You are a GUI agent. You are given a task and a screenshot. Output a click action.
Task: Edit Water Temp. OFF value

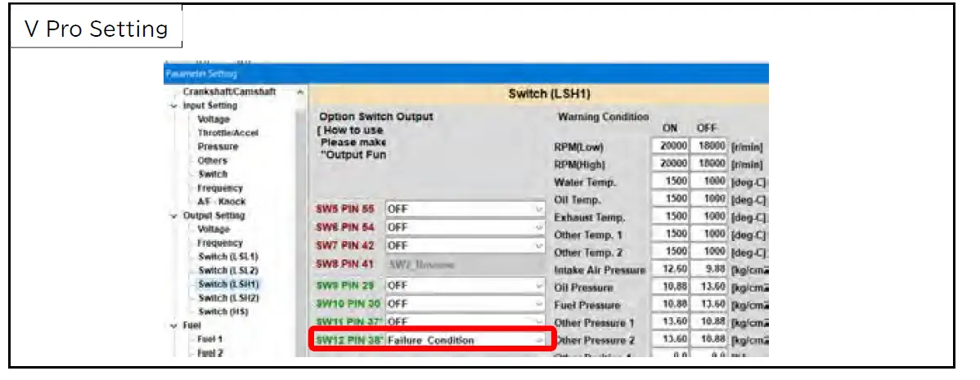coord(710,181)
